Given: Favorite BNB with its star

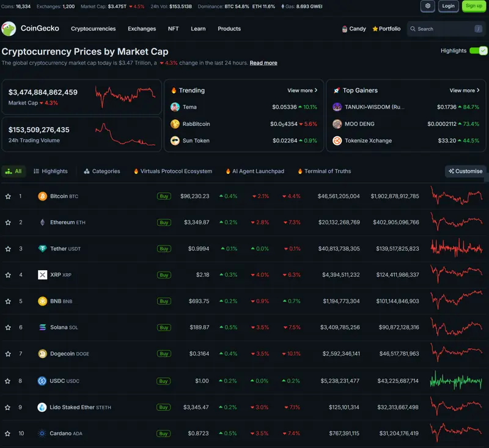Looking at the screenshot, I should click(8, 301).
